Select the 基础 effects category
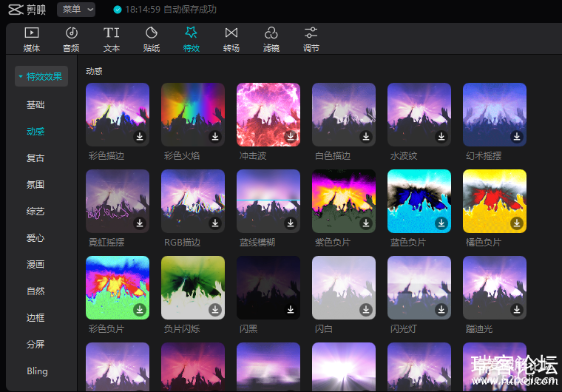This screenshot has width=562, height=392. 35,105
